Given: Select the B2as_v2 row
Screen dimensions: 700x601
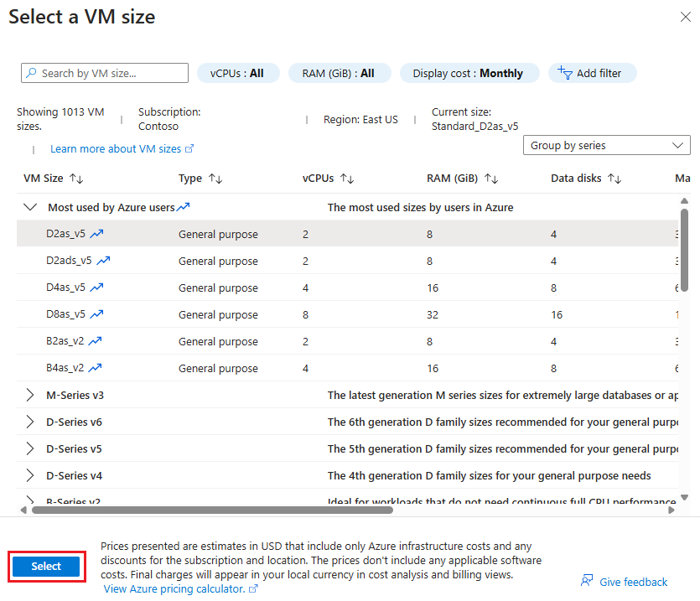Looking at the screenshot, I should 251,341.
